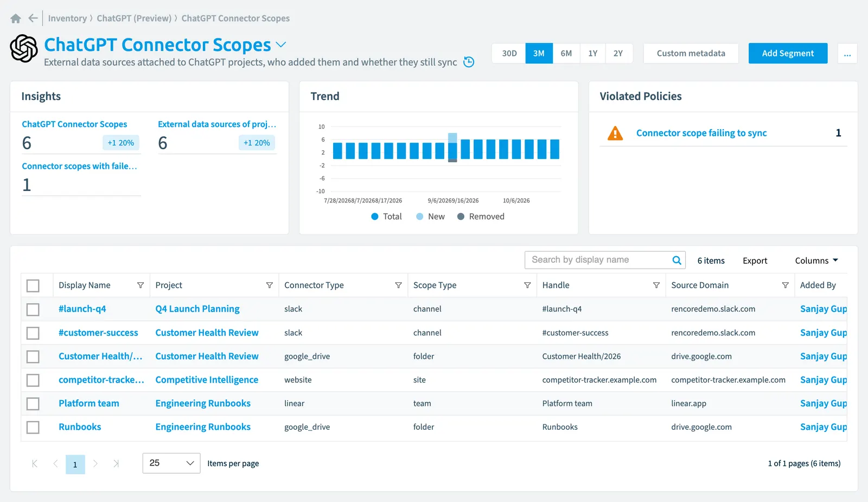Toggle the Removed legend color dot
Viewport: 868px width, 502px height.
point(461,217)
